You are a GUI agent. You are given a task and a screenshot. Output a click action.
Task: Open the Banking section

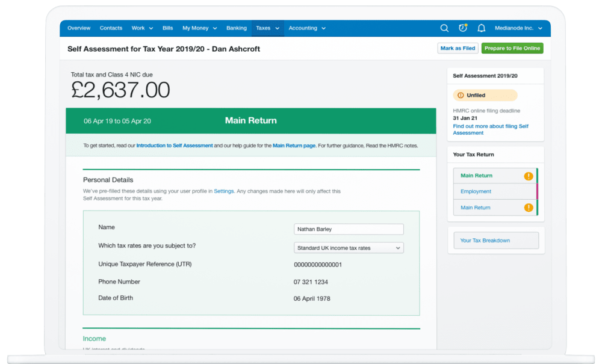[237, 28]
